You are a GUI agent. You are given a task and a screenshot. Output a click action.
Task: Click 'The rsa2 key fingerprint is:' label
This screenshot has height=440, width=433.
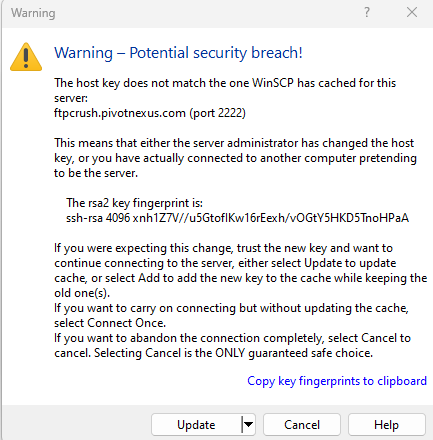click(x=134, y=203)
